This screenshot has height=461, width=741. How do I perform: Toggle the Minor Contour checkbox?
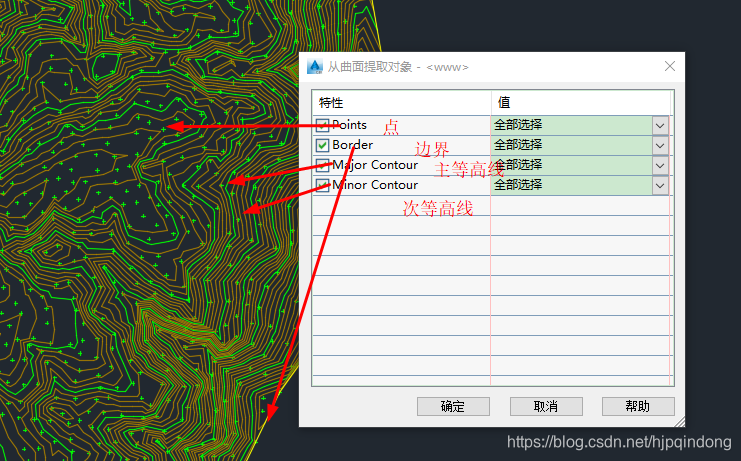pos(322,185)
